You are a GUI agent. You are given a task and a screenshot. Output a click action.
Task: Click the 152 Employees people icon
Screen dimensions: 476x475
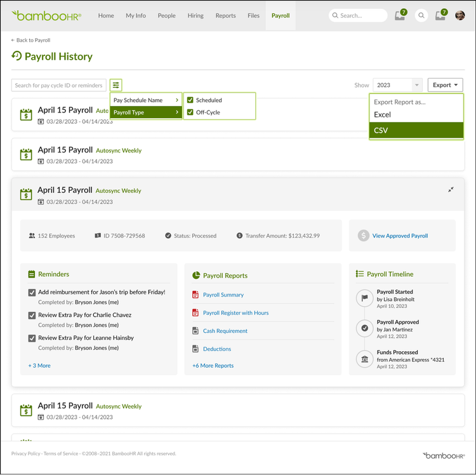pos(32,236)
